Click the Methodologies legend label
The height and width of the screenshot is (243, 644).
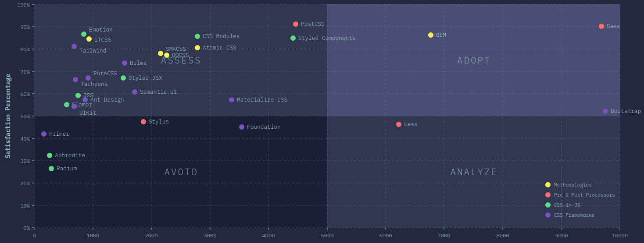tap(572, 185)
